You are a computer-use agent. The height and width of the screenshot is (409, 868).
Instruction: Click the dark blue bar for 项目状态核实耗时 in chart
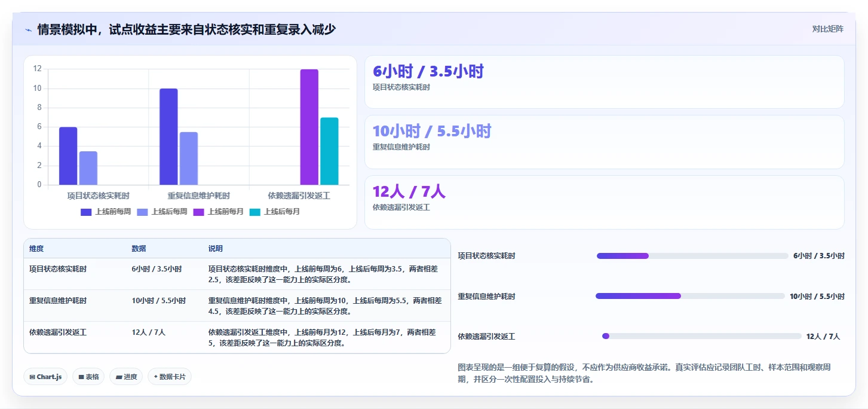tap(68, 156)
